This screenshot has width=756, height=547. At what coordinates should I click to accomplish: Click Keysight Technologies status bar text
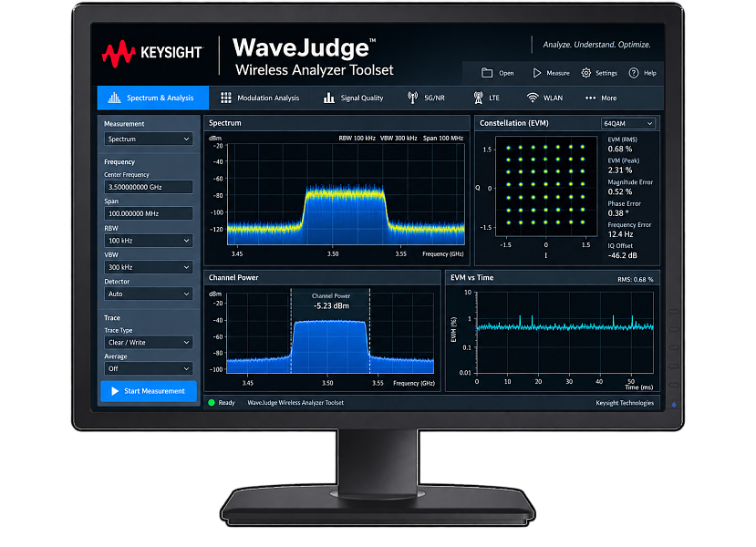pyautogui.click(x=625, y=403)
